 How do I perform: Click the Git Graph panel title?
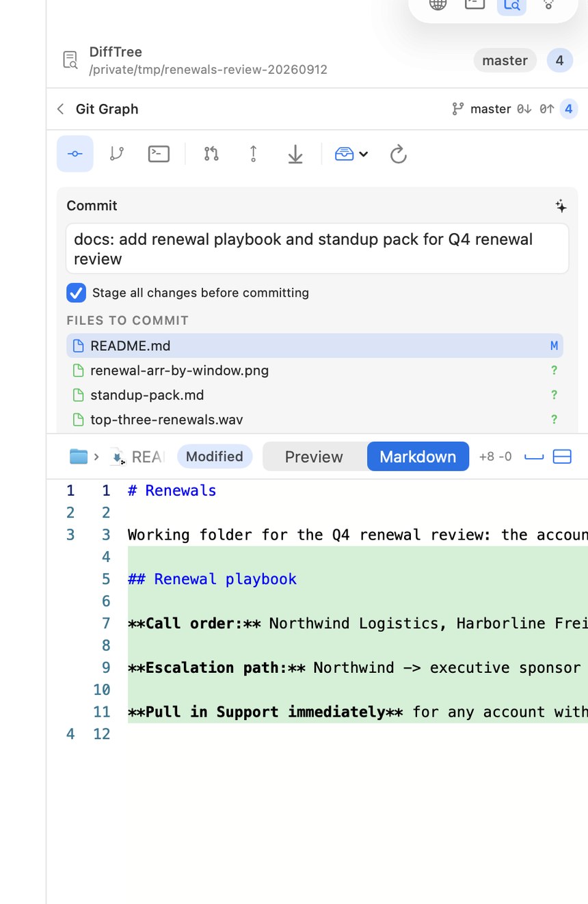pyautogui.click(x=107, y=109)
